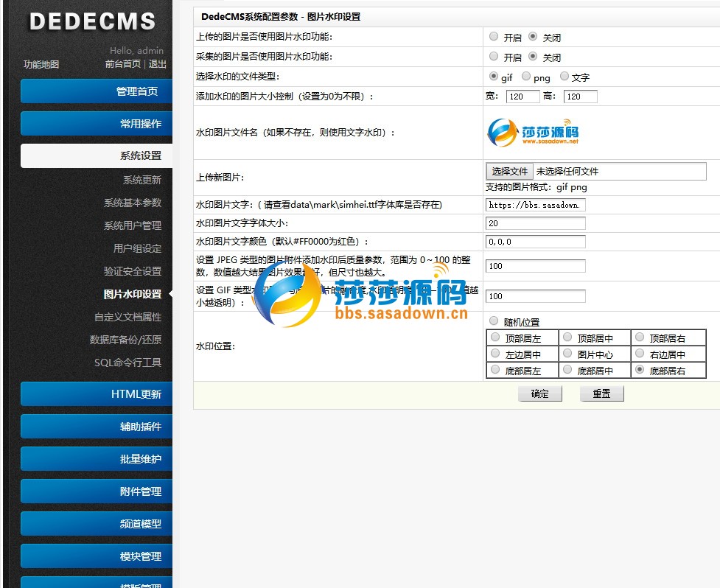The width and height of the screenshot is (720, 588).
Task: Click the watermark width (宽) field
Action: [x=522, y=97]
